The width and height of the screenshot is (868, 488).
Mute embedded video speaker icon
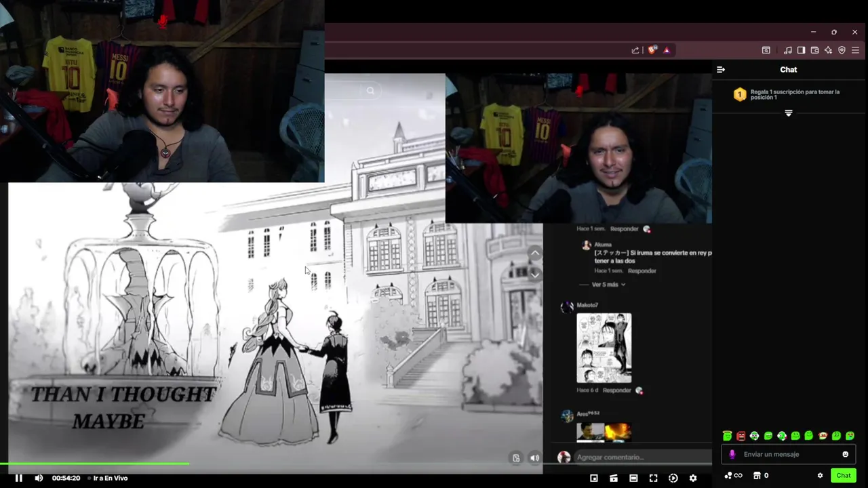[535, 457]
